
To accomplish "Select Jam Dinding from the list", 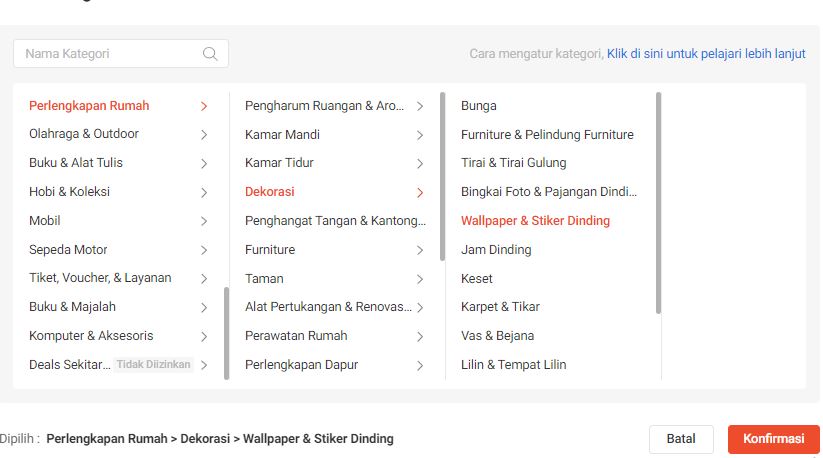I will [496, 250].
